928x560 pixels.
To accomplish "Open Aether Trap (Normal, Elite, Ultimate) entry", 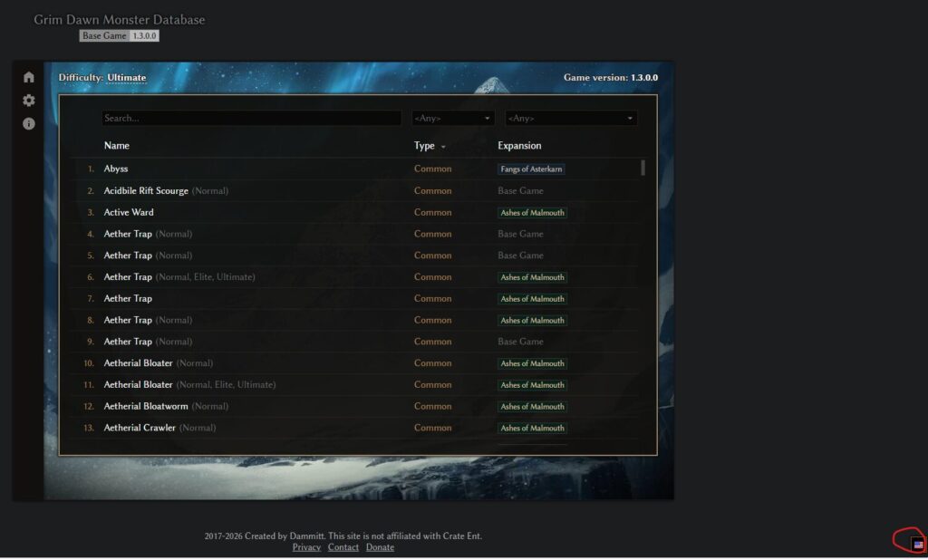I will pos(179,277).
